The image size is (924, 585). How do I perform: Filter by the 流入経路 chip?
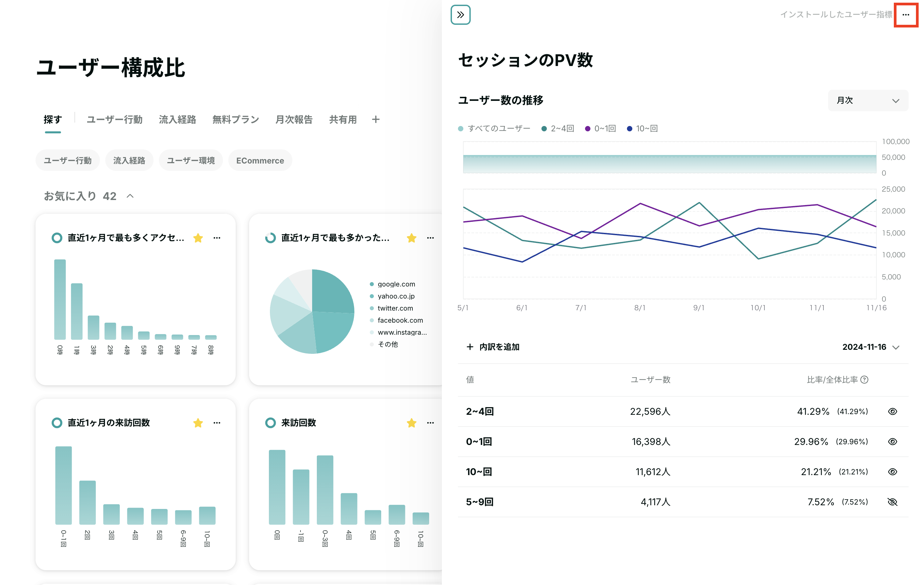coord(129,160)
